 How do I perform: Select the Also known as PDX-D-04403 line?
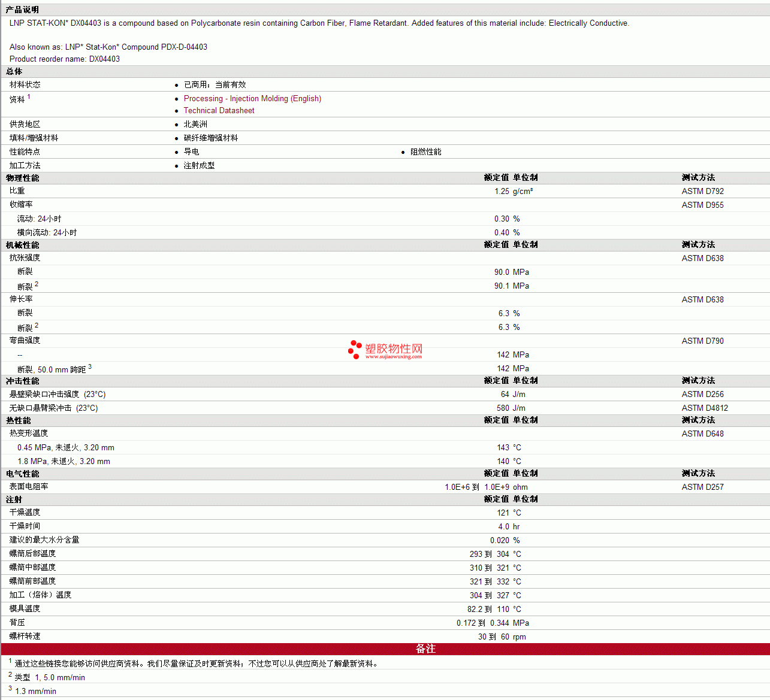tap(108, 47)
